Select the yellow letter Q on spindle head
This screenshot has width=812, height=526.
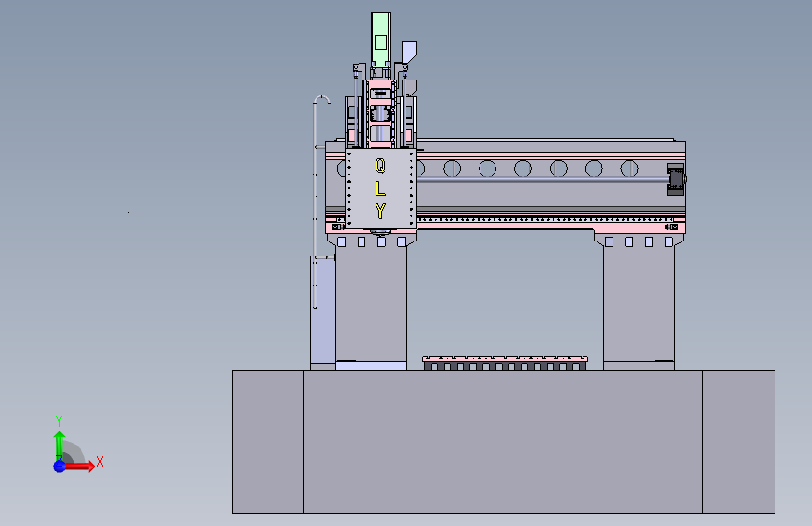click(380, 166)
